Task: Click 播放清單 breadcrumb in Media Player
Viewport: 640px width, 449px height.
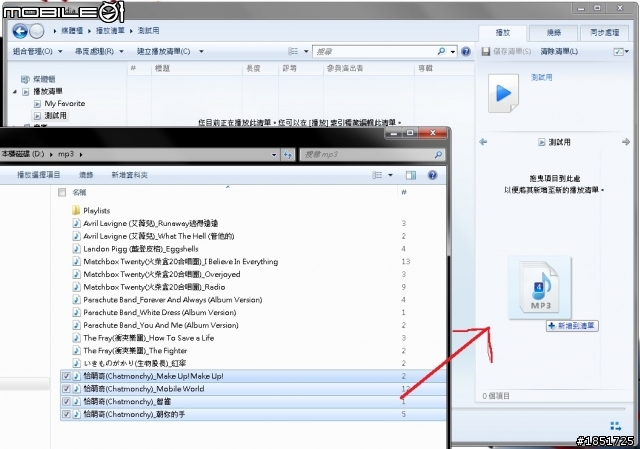Action: pyautogui.click(x=110, y=31)
